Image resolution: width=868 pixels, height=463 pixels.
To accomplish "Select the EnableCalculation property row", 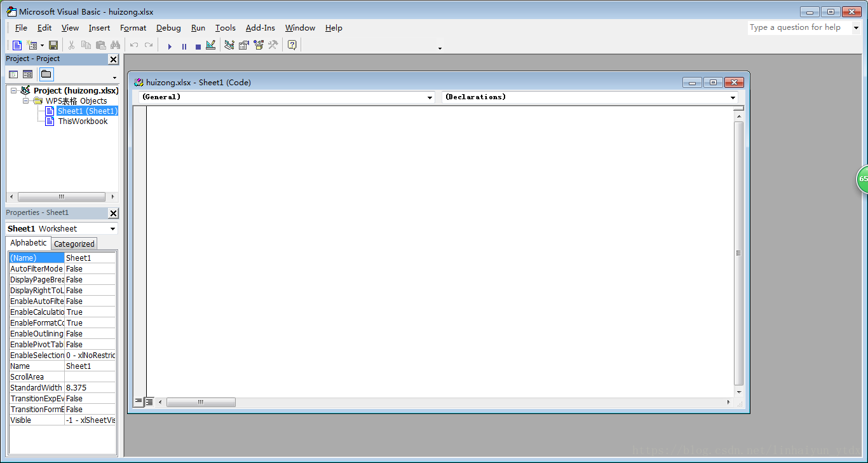I will pos(62,312).
